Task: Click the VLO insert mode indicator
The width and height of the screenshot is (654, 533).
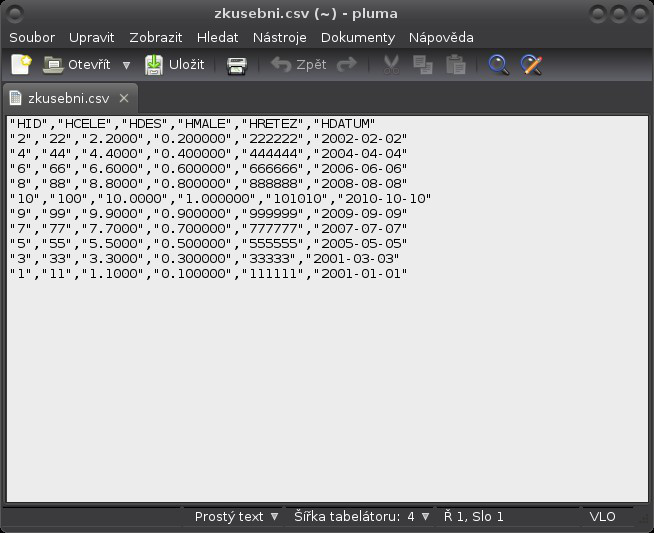Action: [x=602, y=517]
